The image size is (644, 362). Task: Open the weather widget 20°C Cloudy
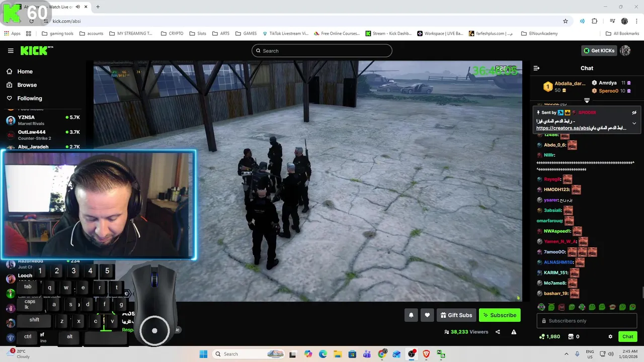coord(18,354)
